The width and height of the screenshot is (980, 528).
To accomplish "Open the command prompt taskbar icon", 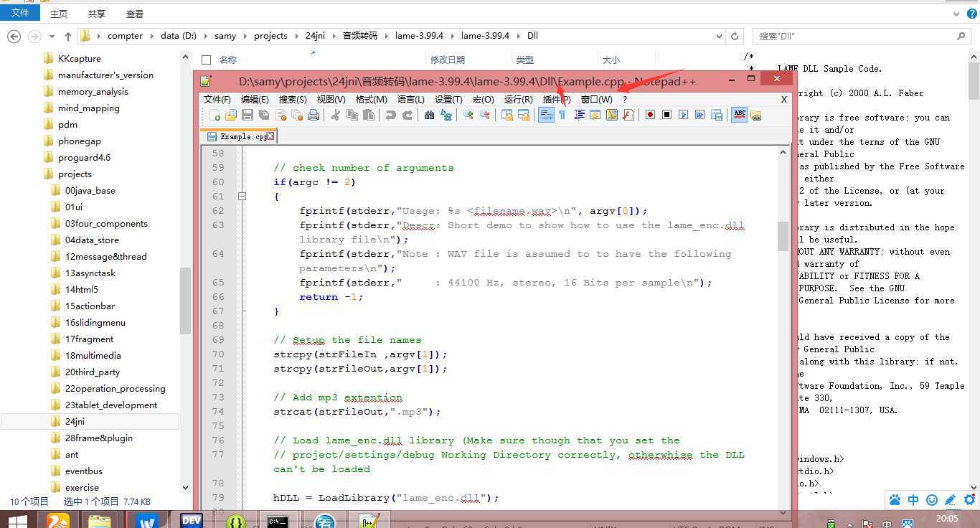I will pos(277,522).
